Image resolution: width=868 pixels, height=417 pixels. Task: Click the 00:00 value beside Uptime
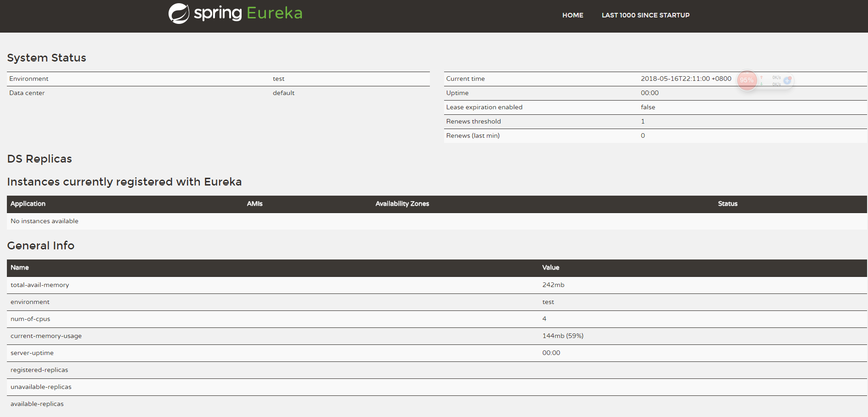tap(649, 93)
